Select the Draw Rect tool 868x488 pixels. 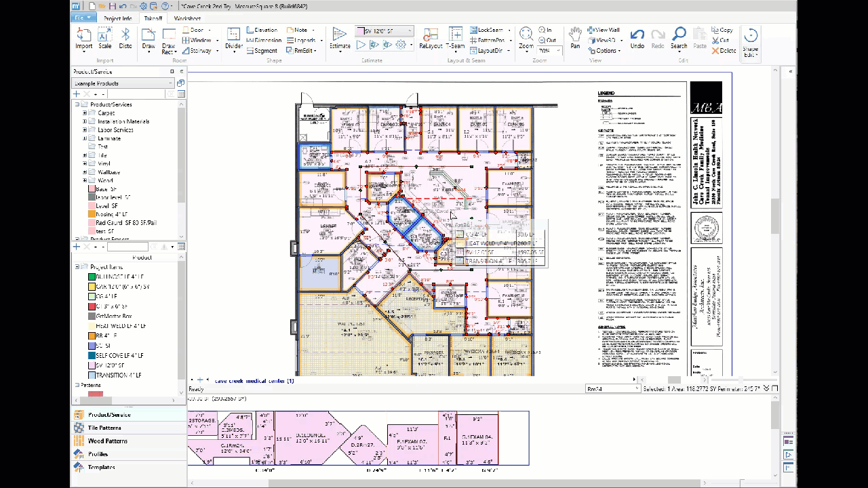coord(168,41)
